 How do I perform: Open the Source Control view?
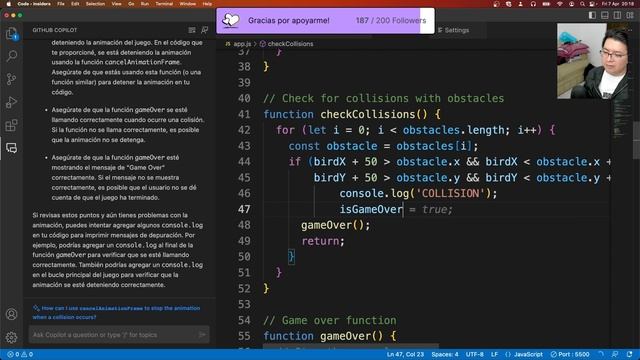[x=11, y=79]
